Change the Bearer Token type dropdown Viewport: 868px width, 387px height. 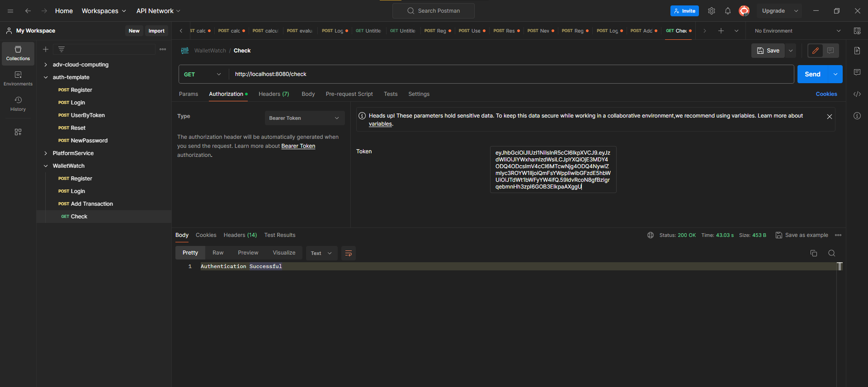pyautogui.click(x=305, y=118)
